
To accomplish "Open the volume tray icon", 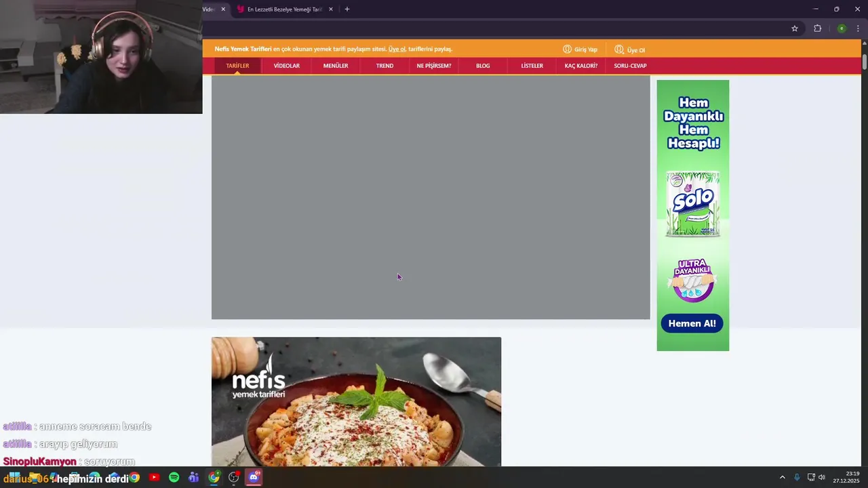I will pos(822,477).
